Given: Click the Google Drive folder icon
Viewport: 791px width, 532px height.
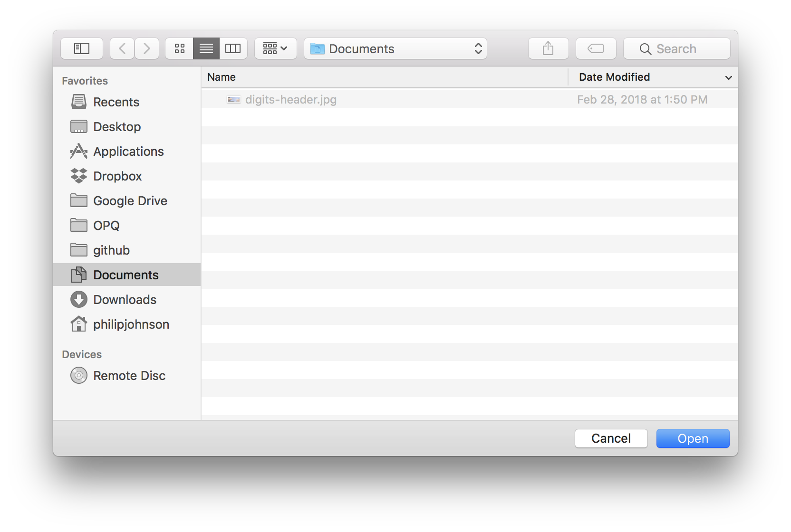Looking at the screenshot, I should point(79,200).
